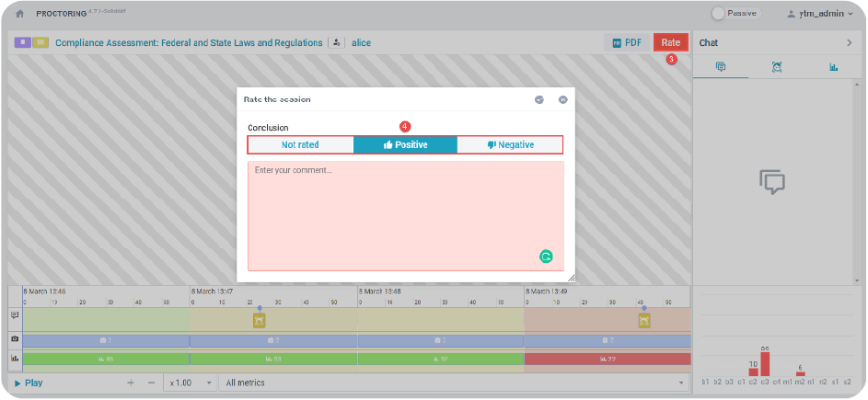Select the Negative conclusion option
This screenshot has width=868, height=400.
510,145
